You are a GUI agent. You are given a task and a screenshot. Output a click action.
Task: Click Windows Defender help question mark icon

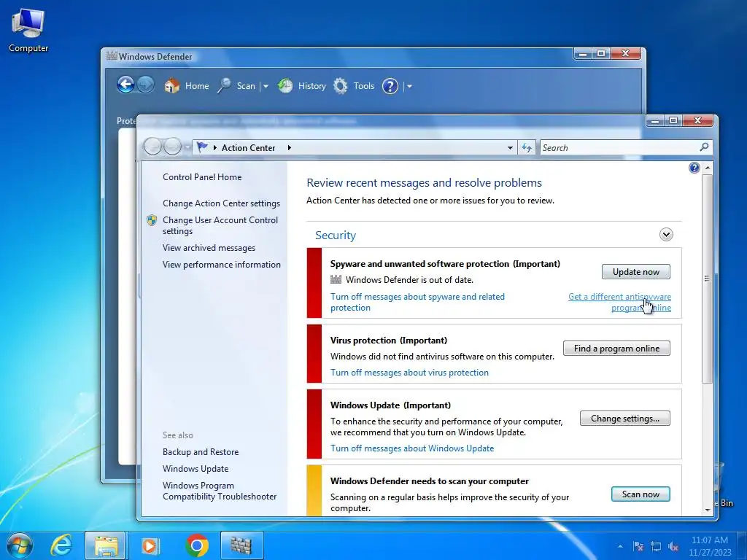coord(390,86)
